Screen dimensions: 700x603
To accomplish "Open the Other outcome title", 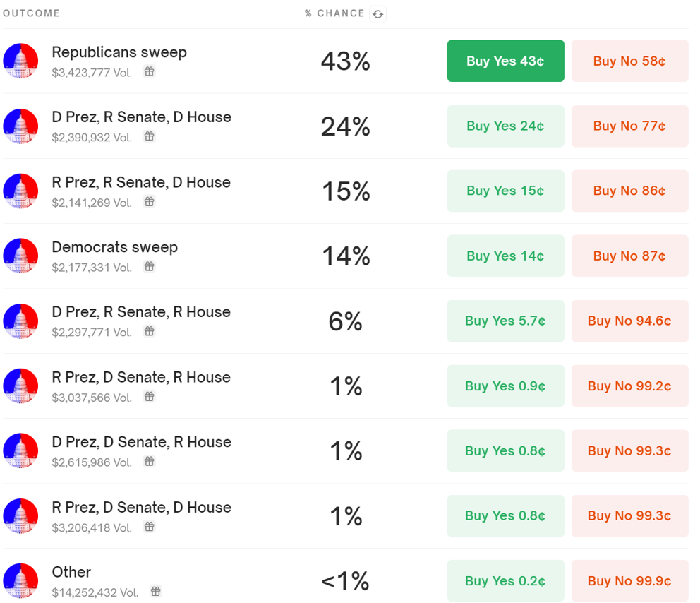I will [71, 572].
